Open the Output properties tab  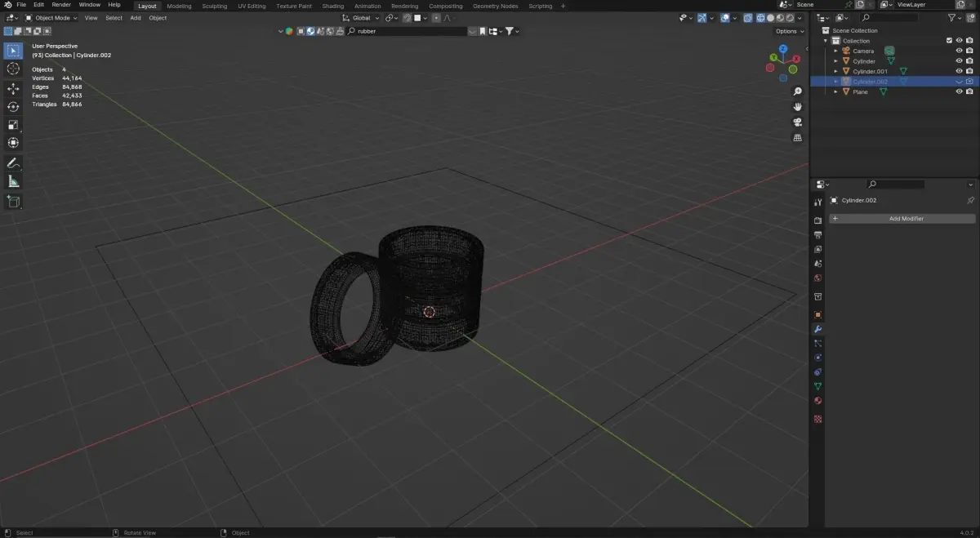[x=817, y=235]
